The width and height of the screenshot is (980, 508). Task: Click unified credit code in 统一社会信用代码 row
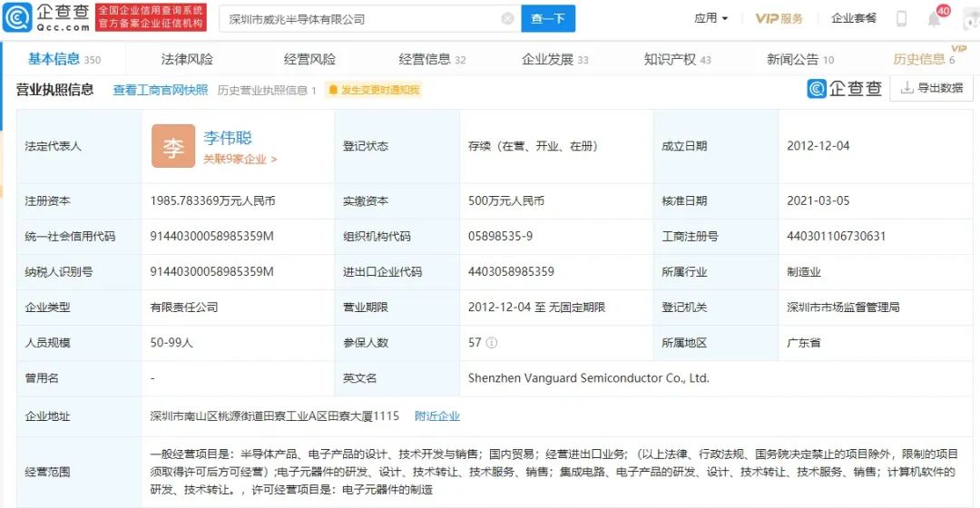(211, 236)
